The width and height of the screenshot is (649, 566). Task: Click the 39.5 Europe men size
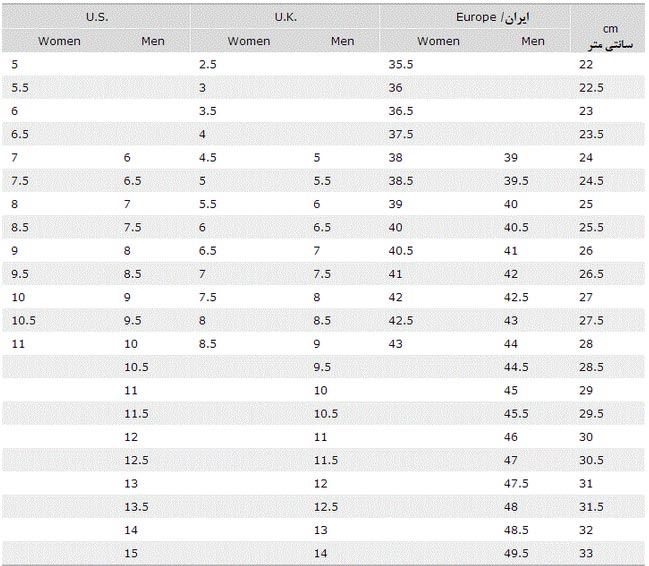pyautogui.click(x=516, y=181)
